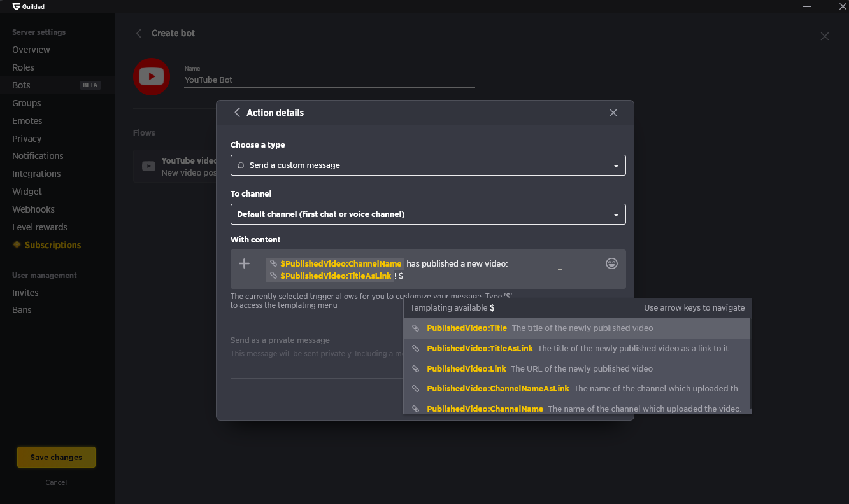
Task: Go back using Action details arrow
Action: pyautogui.click(x=237, y=113)
